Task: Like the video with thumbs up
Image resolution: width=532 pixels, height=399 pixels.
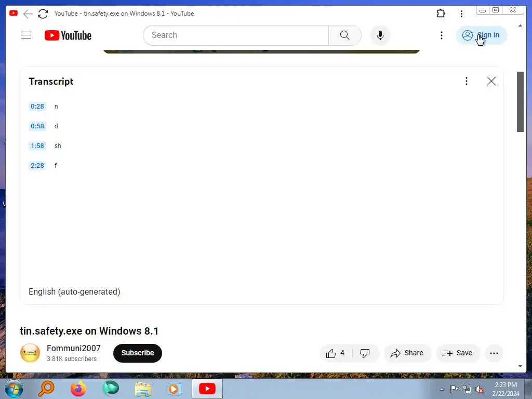Action: click(x=336, y=353)
